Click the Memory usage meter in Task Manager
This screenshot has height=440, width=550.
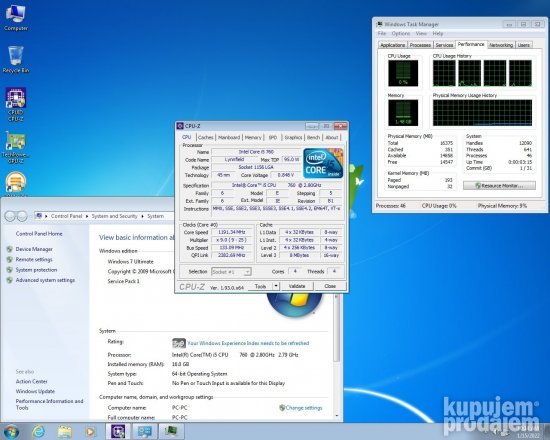[x=403, y=113]
